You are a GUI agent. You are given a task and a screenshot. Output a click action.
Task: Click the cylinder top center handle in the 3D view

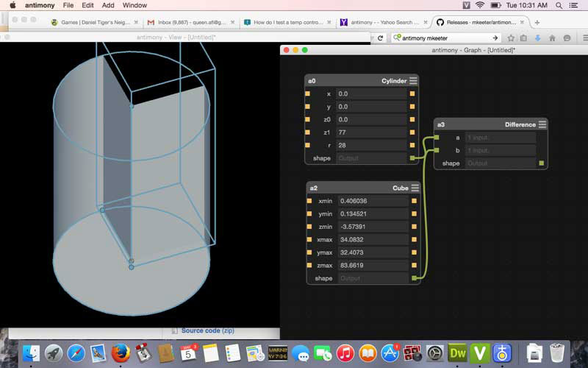tap(132, 106)
